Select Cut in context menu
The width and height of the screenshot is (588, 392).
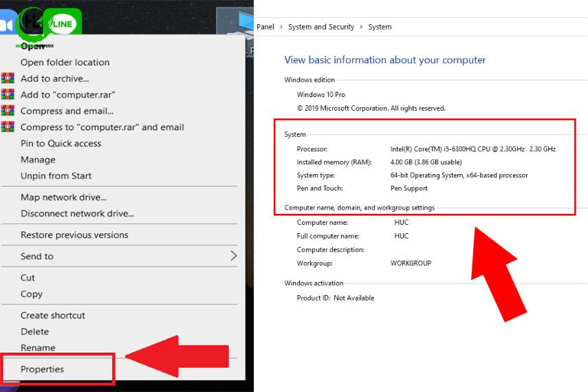pyautogui.click(x=28, y=278)
